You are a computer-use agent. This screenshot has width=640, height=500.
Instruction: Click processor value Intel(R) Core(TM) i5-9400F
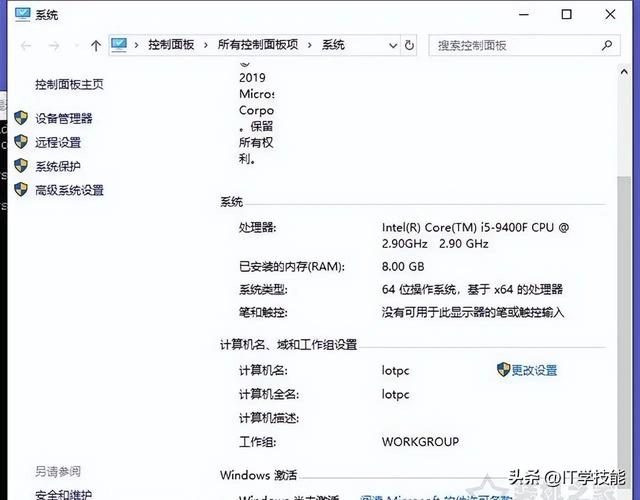pos(476,235)
